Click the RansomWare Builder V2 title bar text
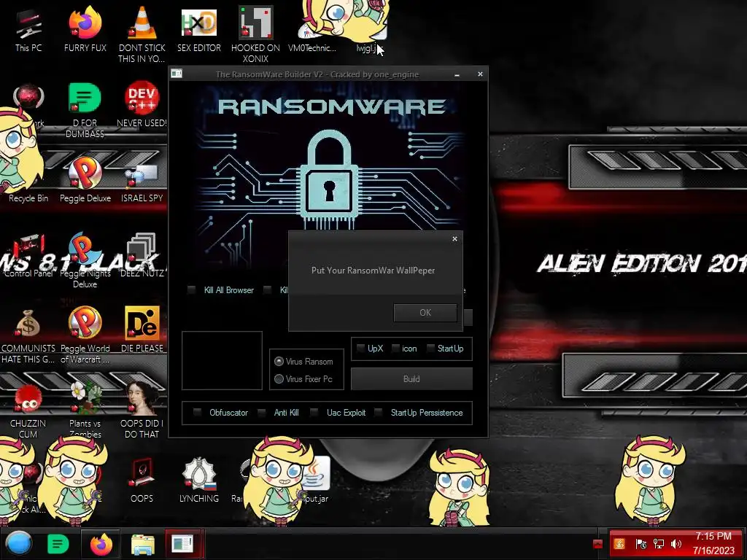The image size is (747, 560). pos(317,74)
